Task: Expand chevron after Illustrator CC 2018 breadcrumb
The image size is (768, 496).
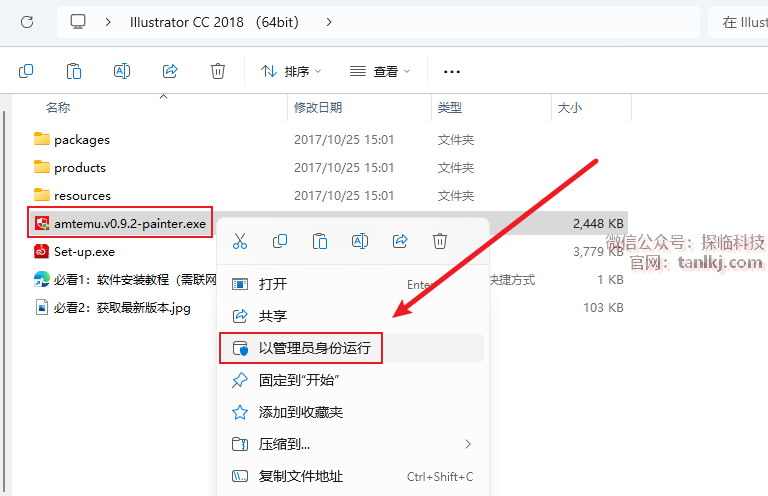Action: (x=329, y=22)
